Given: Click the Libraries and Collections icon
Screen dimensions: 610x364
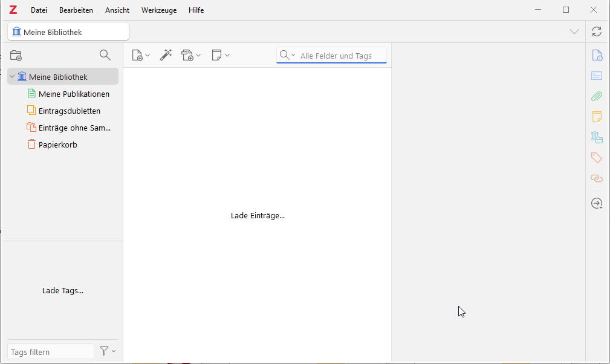Looking at the screenshot, I should (x=596, y=137).
